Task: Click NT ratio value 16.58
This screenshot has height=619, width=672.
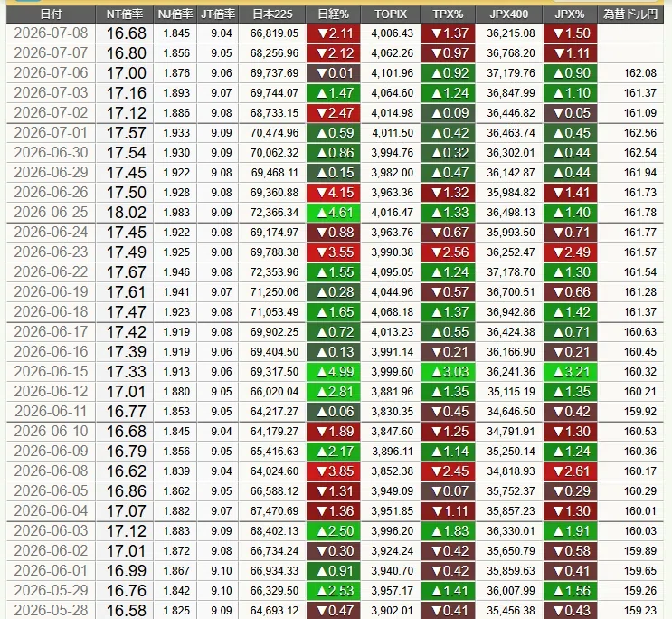Action: tap(126, 610)
